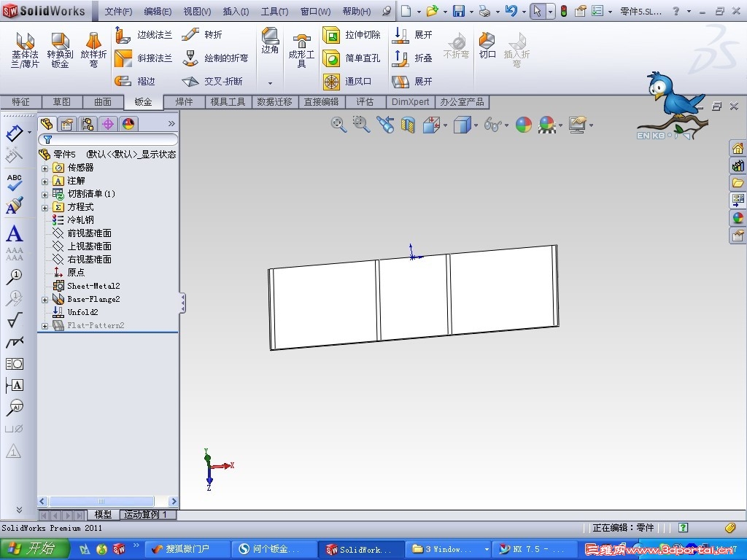
Task: Open the Corners dropdown arrow below 边角
Action: [270, 83]
